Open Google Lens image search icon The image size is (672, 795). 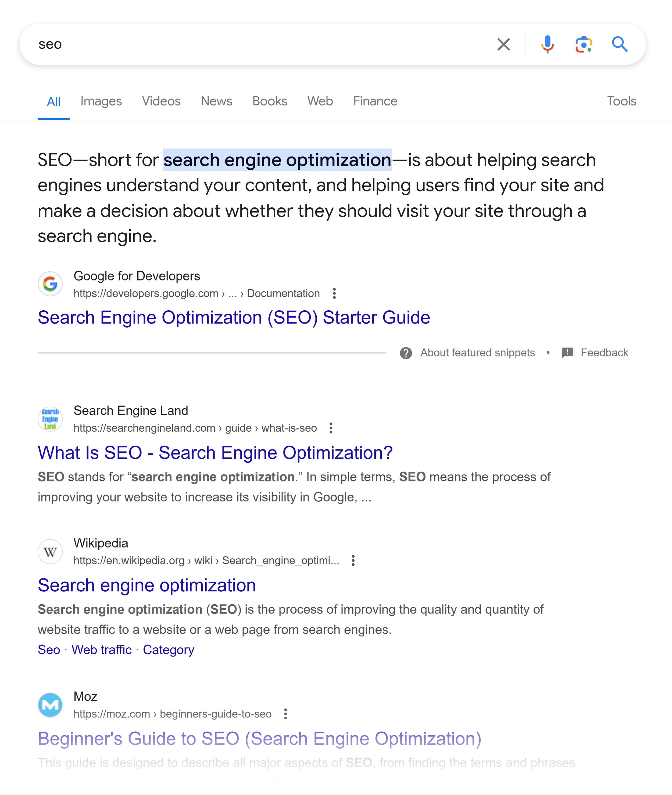(584, 45)
